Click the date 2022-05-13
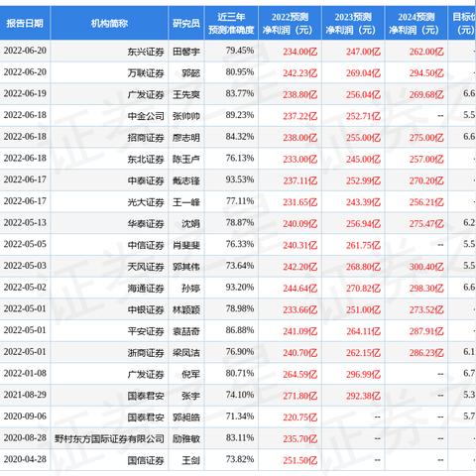Image resolution: width=476 pixels, height=476 pixels. click(x=25, y=223)
